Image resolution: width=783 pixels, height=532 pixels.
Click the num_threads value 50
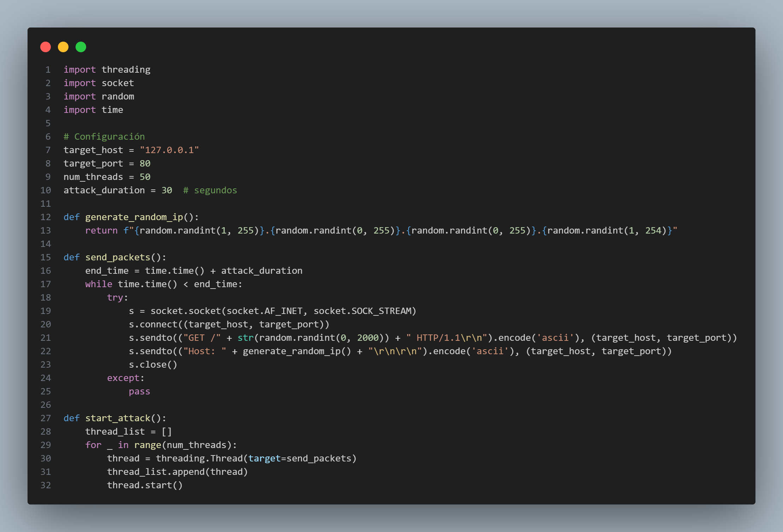[145, 177]
